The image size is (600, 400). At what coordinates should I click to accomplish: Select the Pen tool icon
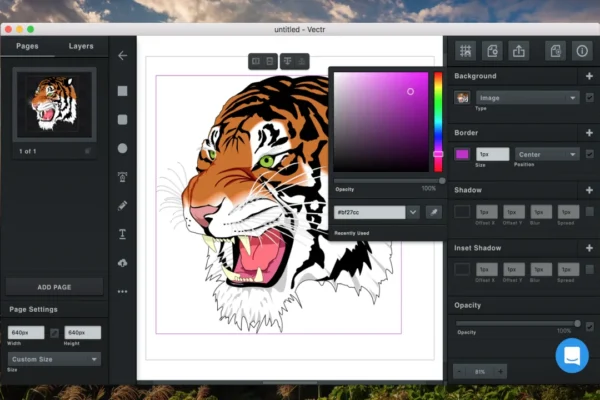(122, 177)
